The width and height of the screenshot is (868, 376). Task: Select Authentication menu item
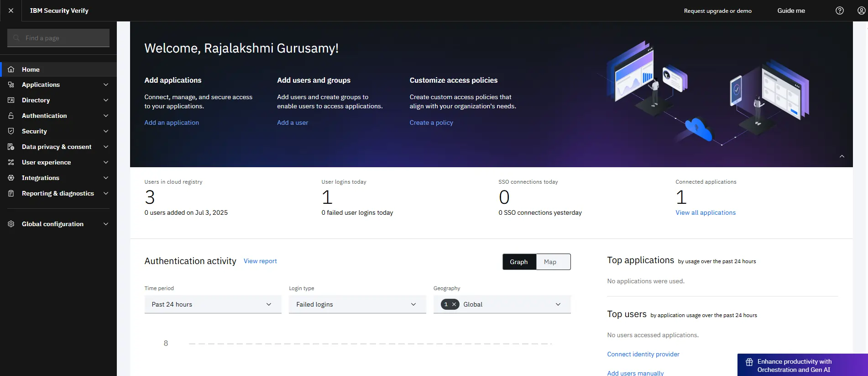(58, 116)
